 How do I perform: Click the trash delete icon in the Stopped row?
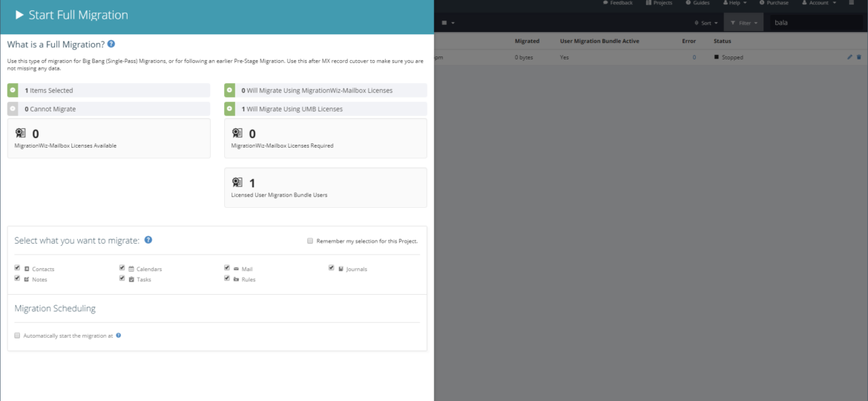858,57
